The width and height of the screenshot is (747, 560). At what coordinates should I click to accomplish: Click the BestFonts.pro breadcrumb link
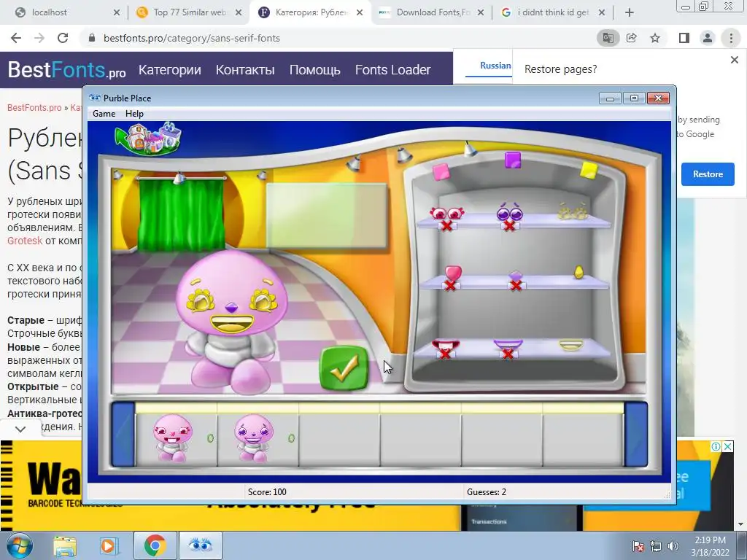(34, 108)
